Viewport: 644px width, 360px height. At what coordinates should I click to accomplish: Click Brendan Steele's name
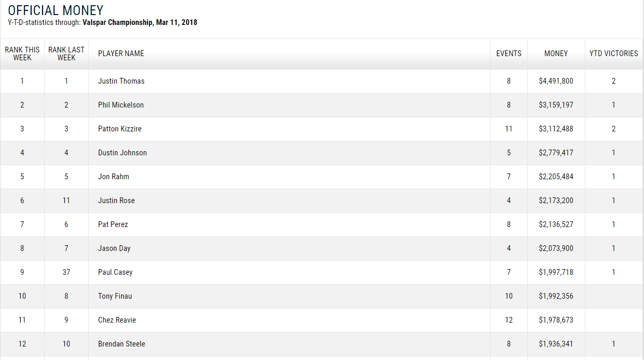pos(122,344)
